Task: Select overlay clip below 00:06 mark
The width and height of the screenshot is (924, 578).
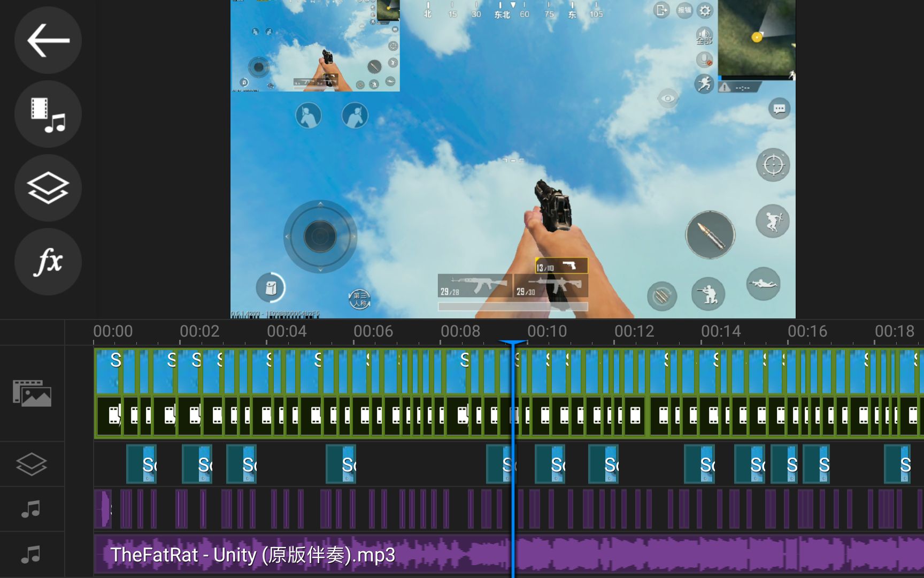Action: (341, 465)
